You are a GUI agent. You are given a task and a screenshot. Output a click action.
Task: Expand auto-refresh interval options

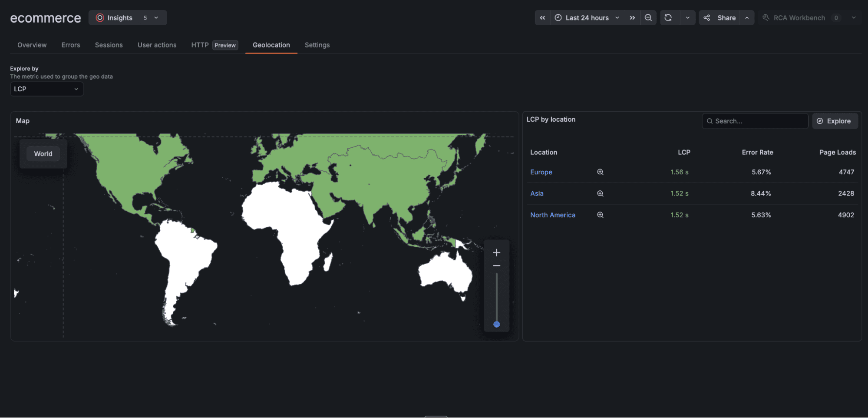[x=687, y=18]
